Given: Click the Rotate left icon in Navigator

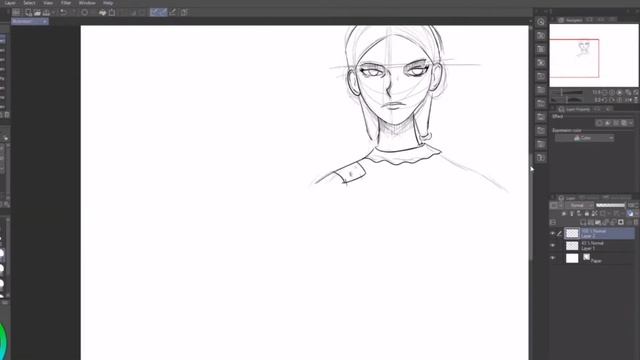Looking at the screenshot, I should click(605, 100).
